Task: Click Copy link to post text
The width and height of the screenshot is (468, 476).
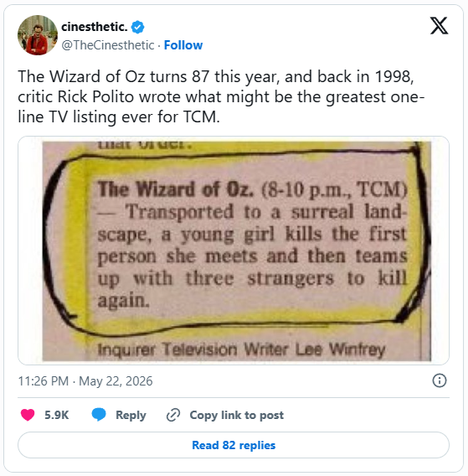Action: (237, 415)
